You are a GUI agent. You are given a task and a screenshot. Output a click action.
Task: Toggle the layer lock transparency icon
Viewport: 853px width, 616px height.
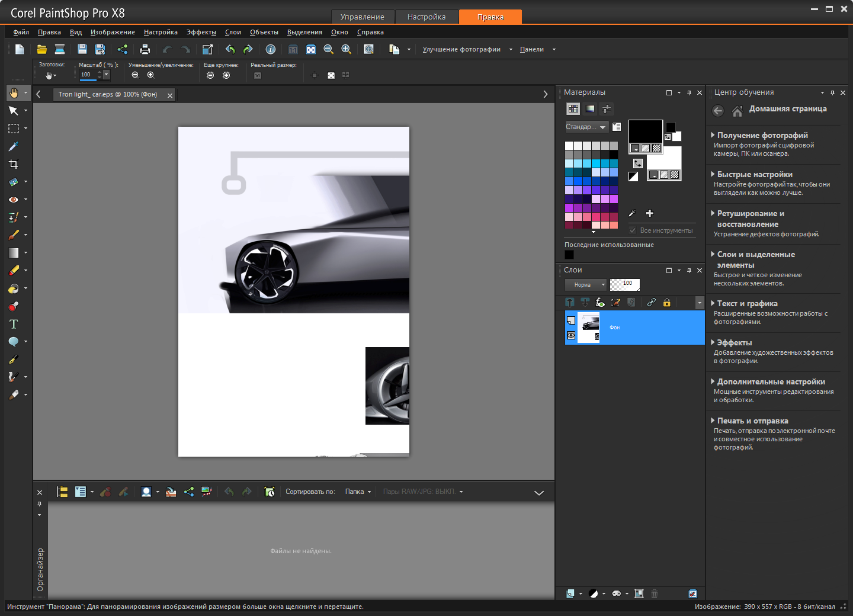[666, 303]
